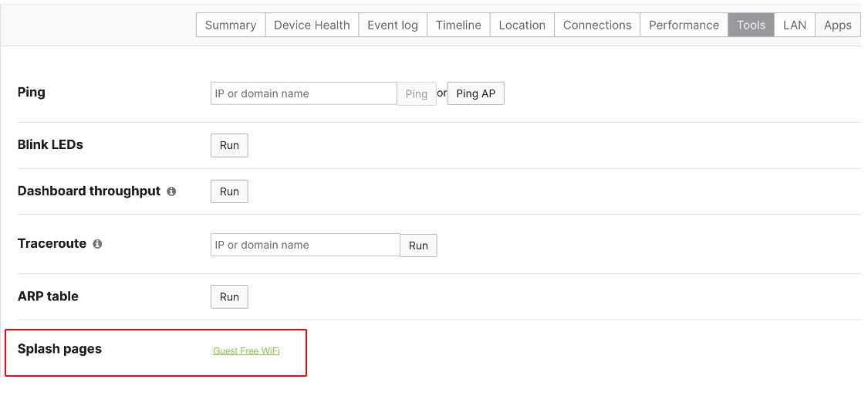This screenshot has width=868, height=403.
Task: Run the Dashboard throughput test
Action: 229,191
